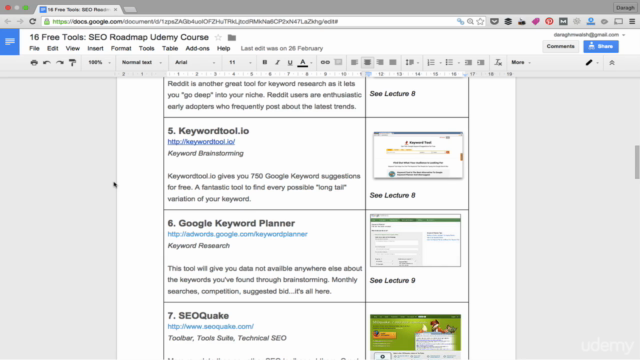
Task: Click the document title text
Action: (x=119, y=37)
